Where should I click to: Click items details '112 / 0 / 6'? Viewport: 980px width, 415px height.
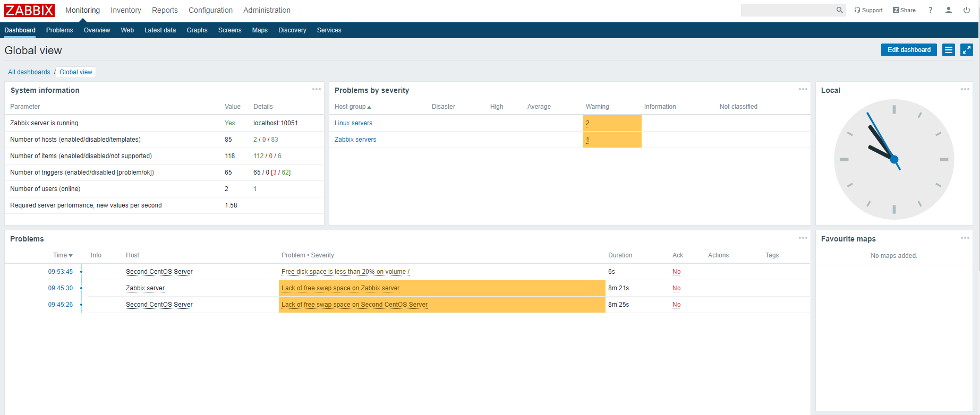tap(267, 156)
